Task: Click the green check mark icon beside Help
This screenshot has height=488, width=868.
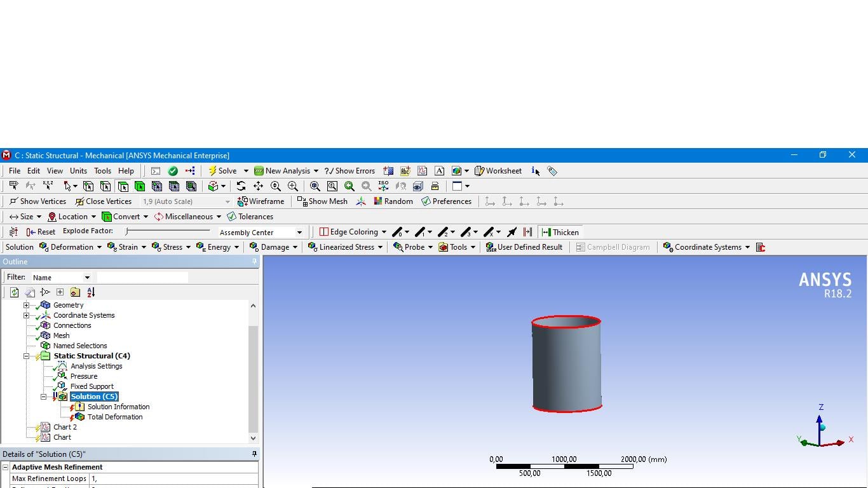Action: click(173, 171)
